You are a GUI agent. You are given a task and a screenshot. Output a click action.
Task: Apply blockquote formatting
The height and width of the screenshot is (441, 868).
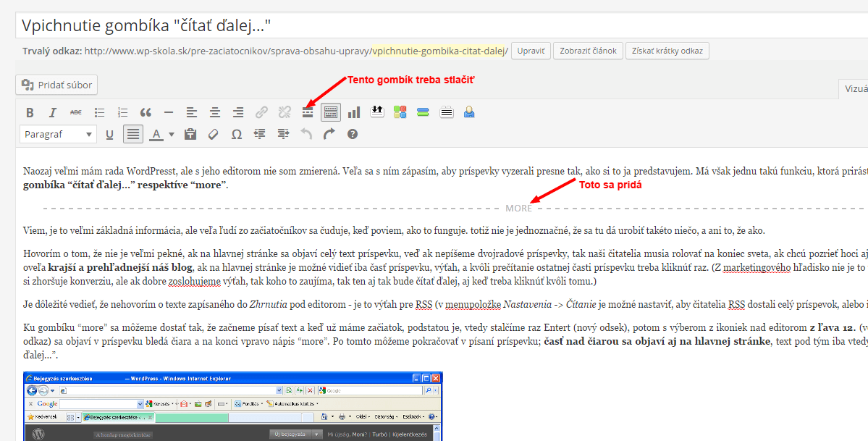point(146,113)
